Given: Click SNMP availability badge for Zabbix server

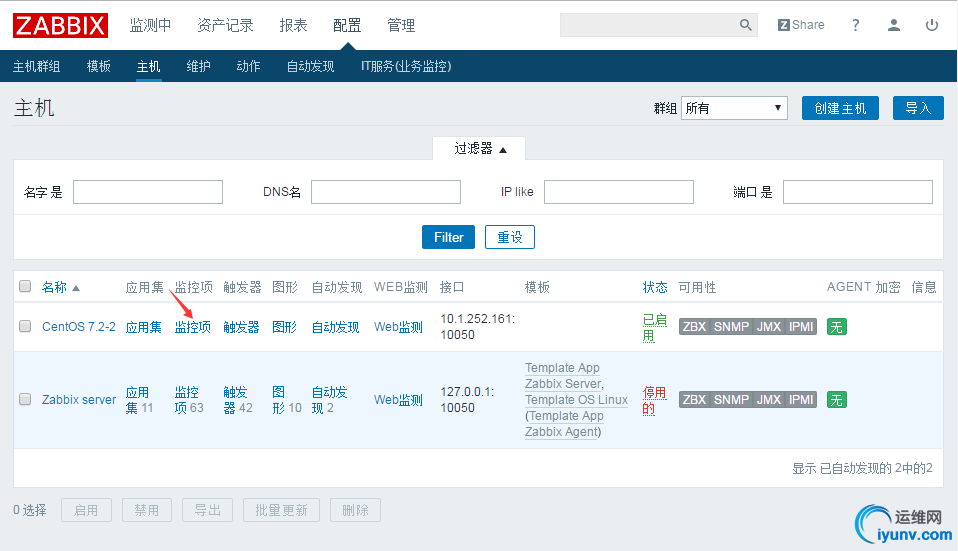Looking at the screenshot, I should click(731, 400).
